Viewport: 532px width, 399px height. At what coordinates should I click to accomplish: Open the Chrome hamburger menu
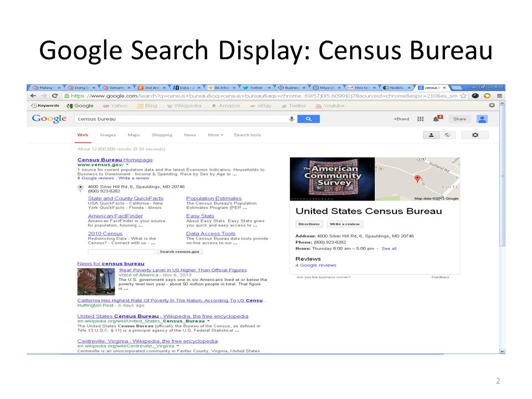coord(499,96)
